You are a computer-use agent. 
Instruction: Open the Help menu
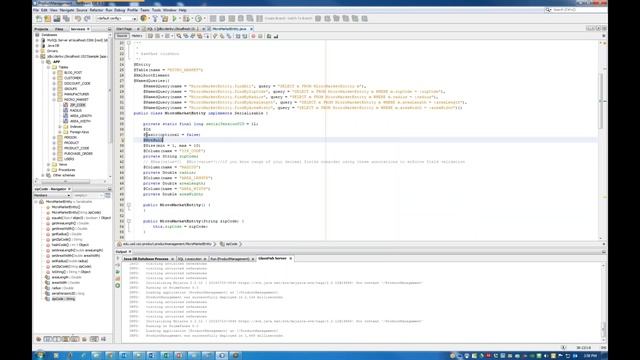click(x=182, y=10)
